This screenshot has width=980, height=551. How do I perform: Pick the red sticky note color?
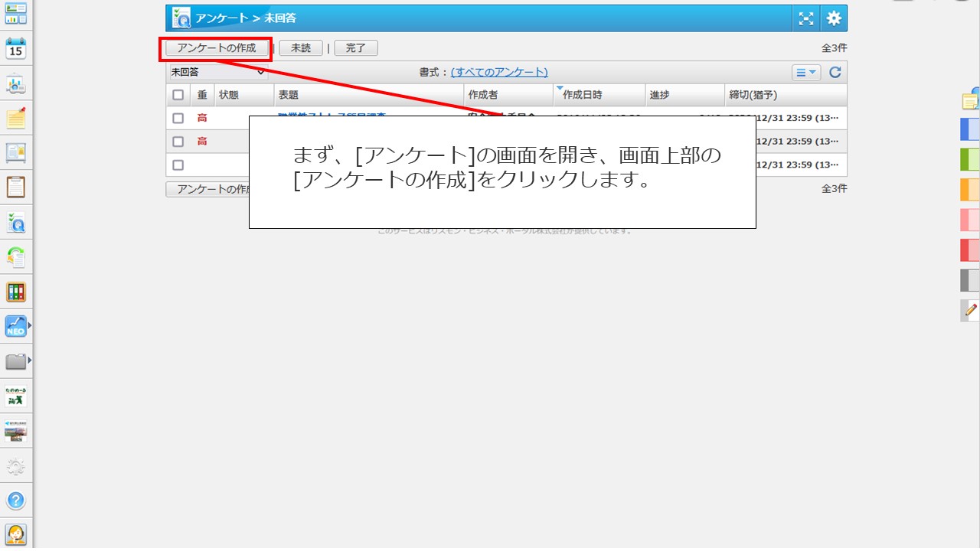pyautogui.click(x=971, y=249)
